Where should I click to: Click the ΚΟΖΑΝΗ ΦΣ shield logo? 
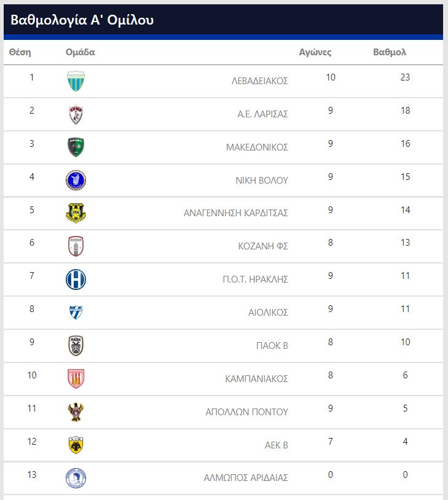coord(76,246)
